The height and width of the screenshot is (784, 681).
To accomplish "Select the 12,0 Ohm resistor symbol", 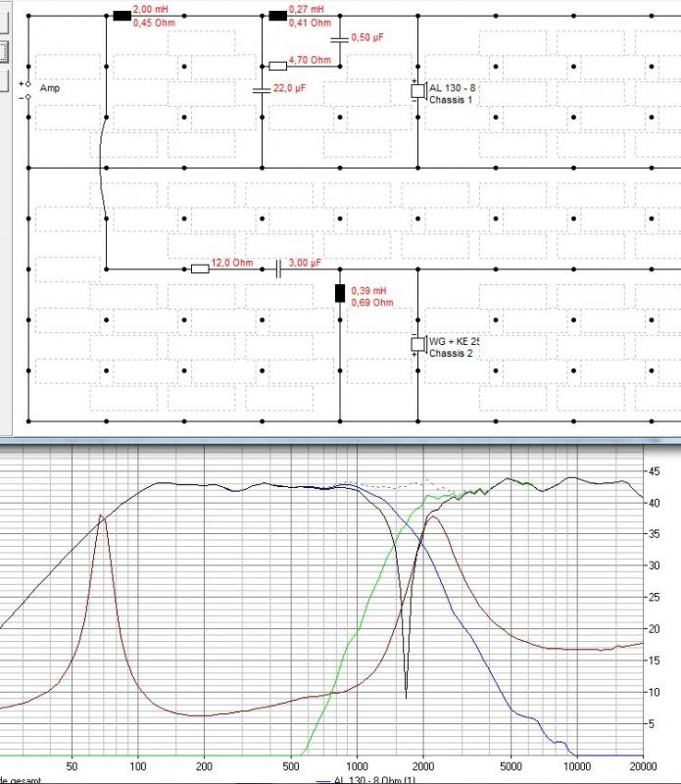I will coord(200,269).
